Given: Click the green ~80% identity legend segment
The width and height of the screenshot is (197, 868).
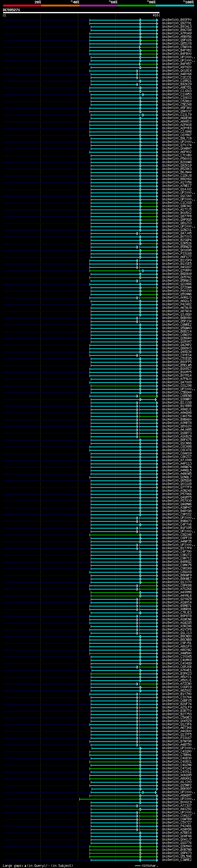Looking at the screenshot, I should pyautogui.click(x=136, y=6).
